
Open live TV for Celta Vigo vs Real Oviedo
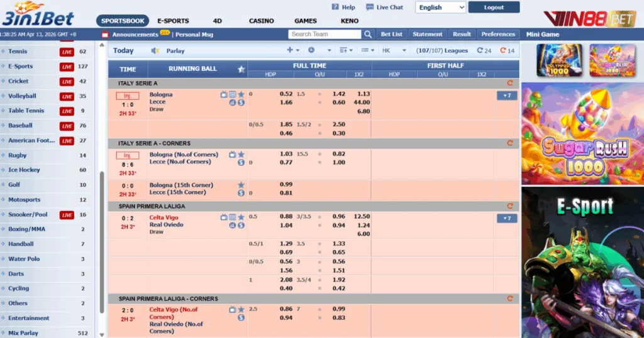click(x=224, y=217)
